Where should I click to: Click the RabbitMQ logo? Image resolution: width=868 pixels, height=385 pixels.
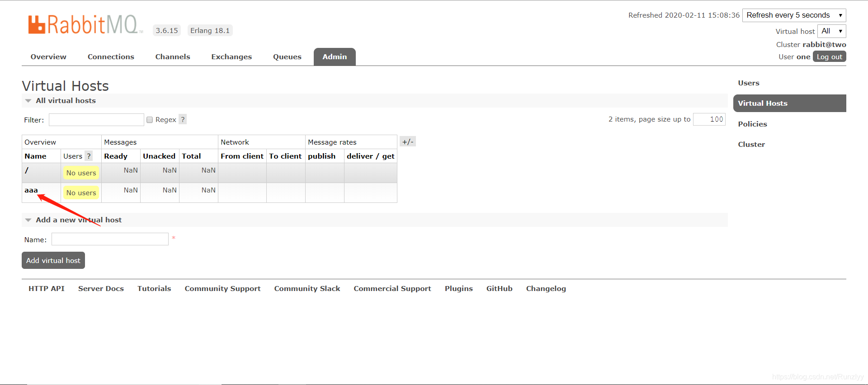click(85, 24)
